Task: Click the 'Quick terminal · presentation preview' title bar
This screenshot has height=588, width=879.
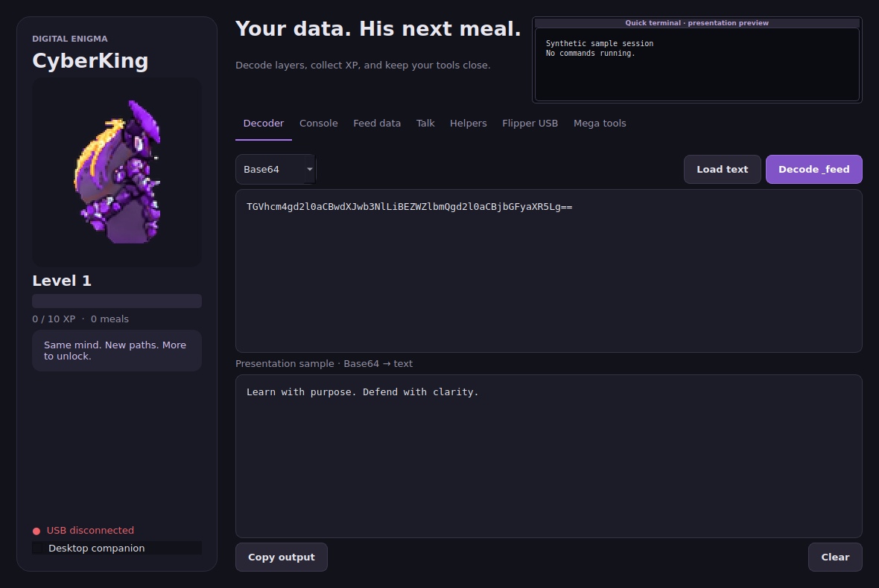Action: point(696,23)
